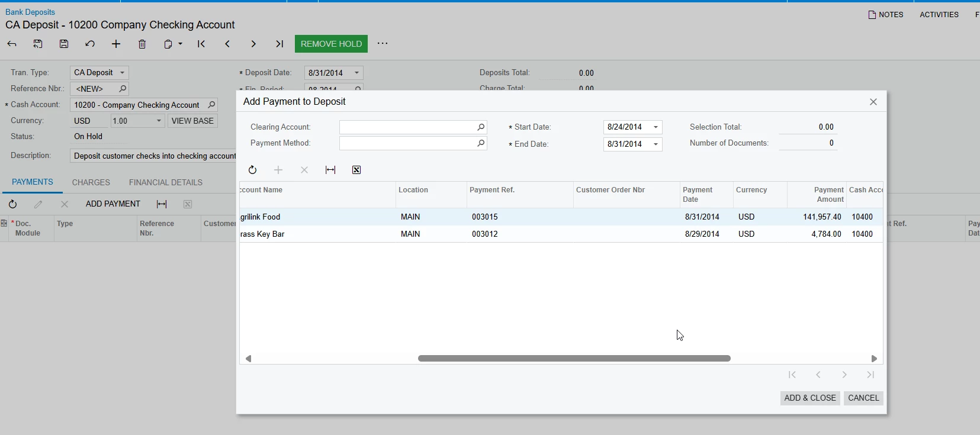The image size is (980, 435).
Task: Click the dialog fit-to-screen columns icon
Action: click(x=330, y=170)
